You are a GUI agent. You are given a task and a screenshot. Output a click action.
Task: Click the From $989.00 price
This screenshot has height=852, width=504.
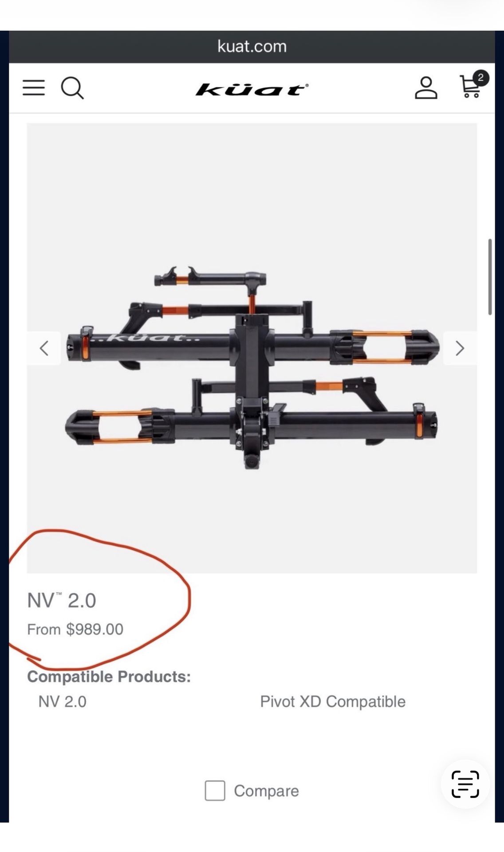coord(75,629)
